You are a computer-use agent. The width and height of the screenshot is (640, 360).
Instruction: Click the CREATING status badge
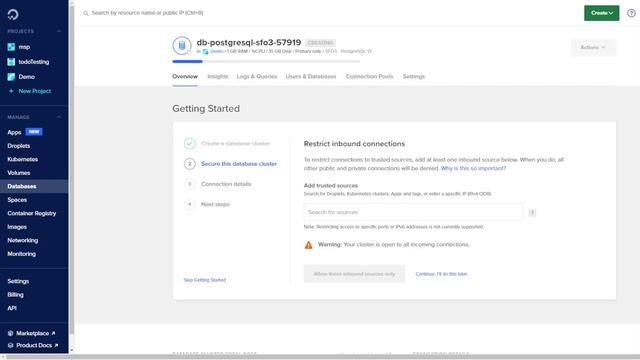click(x=320, y=43)
